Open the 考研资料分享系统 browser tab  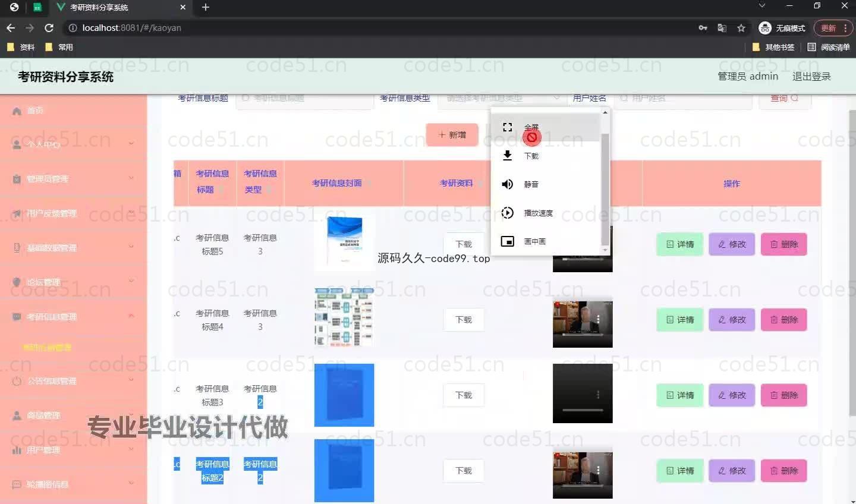[x=119, y=8]
